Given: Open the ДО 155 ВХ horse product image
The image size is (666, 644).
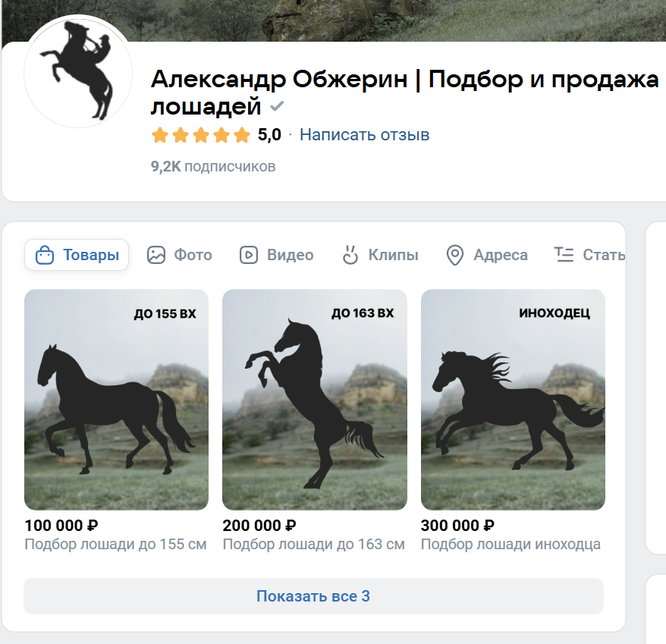Looking at the screenshot, I should pos(116,400).
